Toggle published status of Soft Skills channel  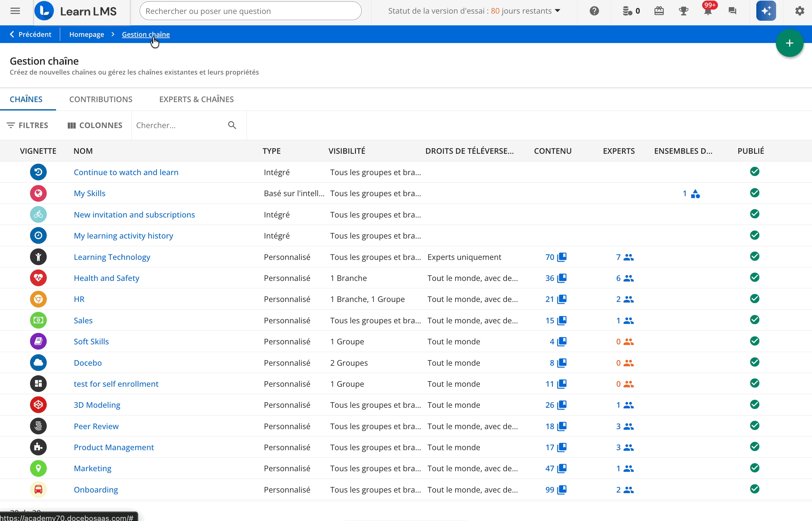click(x=754, y=341)
